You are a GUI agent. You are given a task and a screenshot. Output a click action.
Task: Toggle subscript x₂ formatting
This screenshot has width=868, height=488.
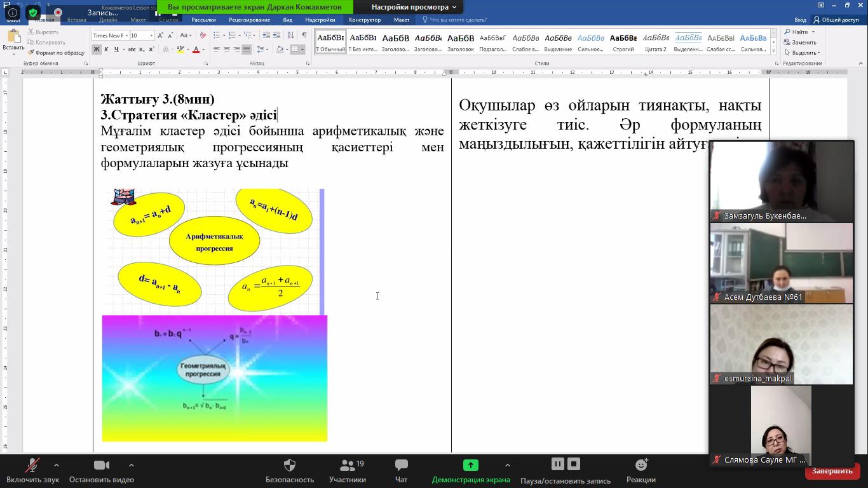(x=142, y=49)
